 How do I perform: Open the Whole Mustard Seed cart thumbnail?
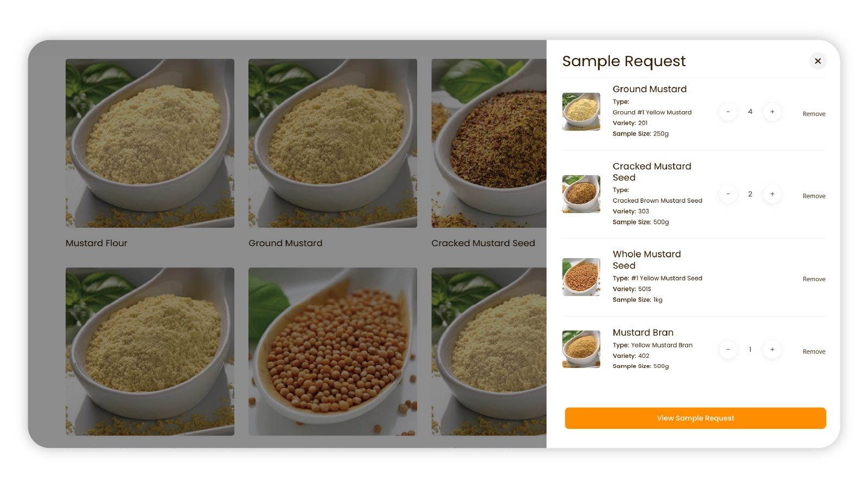click(x=581, y=277)
